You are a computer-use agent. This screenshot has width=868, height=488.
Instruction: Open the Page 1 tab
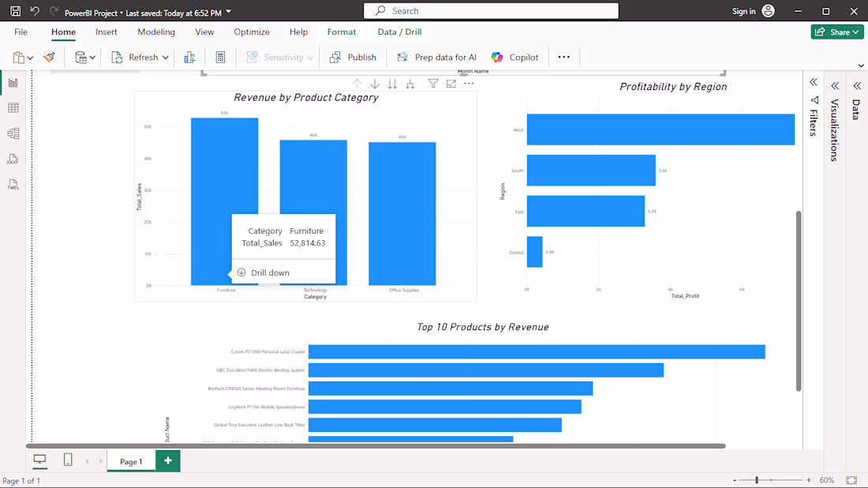[131, 461]
